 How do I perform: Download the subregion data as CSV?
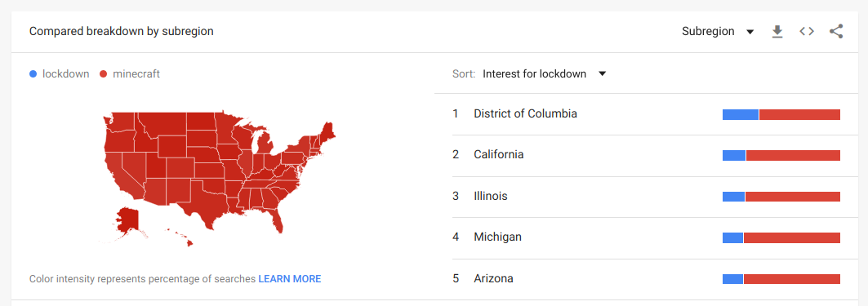pyautogui.click(x=777, y=32)
